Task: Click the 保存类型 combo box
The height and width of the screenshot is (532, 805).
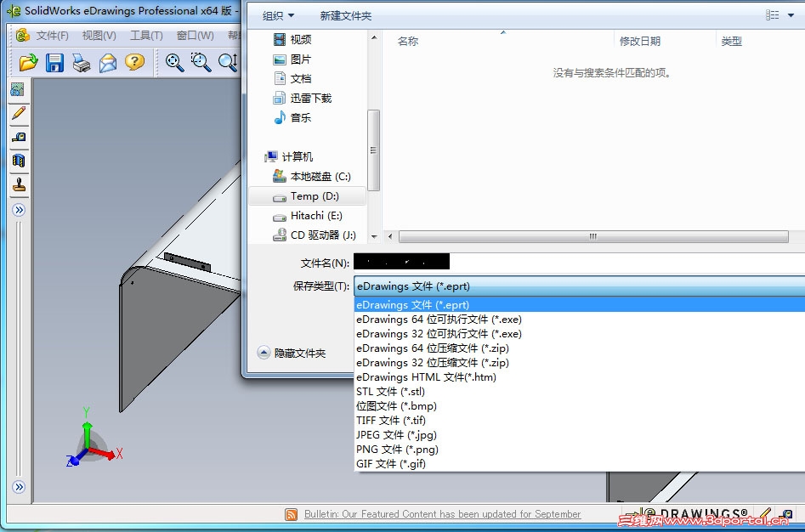Action: coord(579,286)
